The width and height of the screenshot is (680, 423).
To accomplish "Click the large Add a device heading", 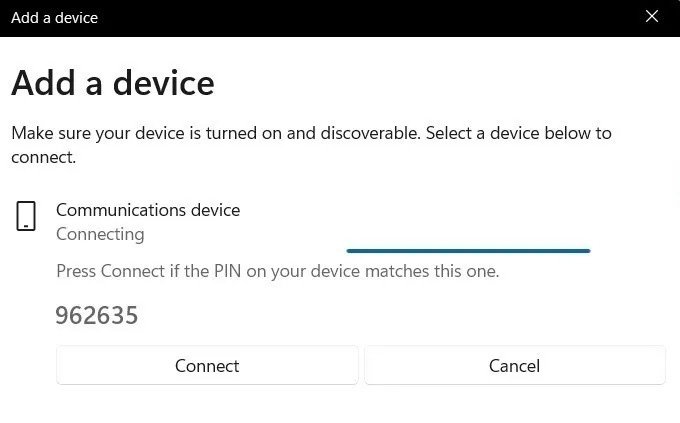I will coord(113,83).
